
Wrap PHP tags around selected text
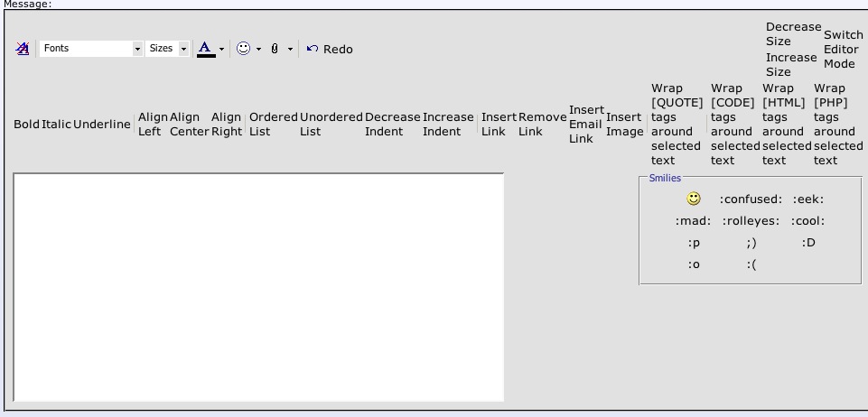(x=838, y=125)
